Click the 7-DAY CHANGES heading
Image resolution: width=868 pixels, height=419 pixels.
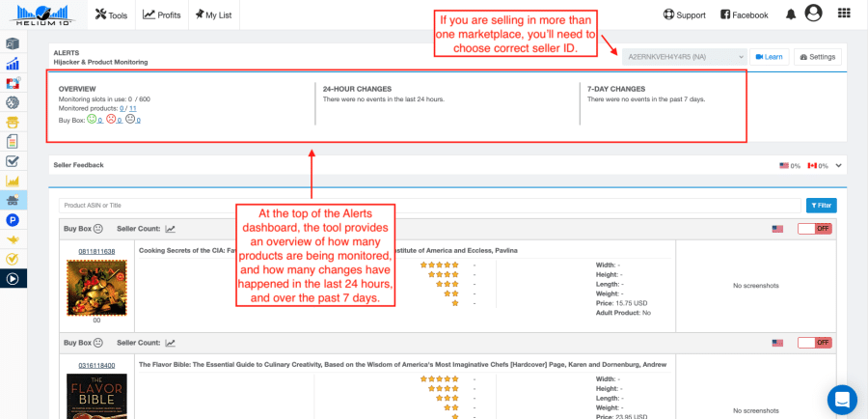pyautogui.click(x=616, y=89)
